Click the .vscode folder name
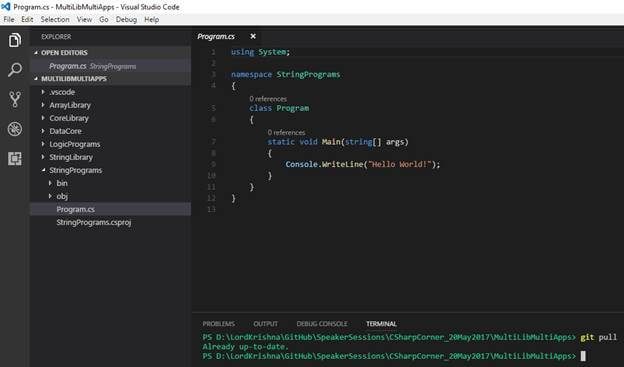 (x=62, y=92)
